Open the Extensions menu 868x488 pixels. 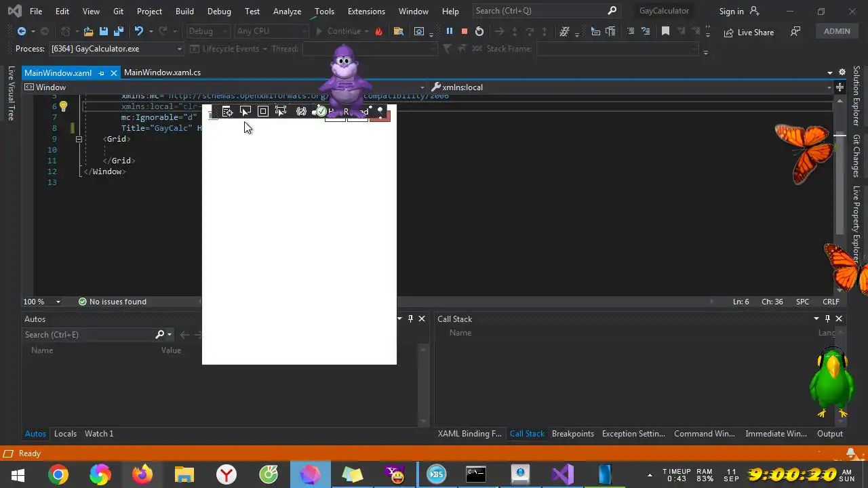pyautogui.click(x=366, y=11)
